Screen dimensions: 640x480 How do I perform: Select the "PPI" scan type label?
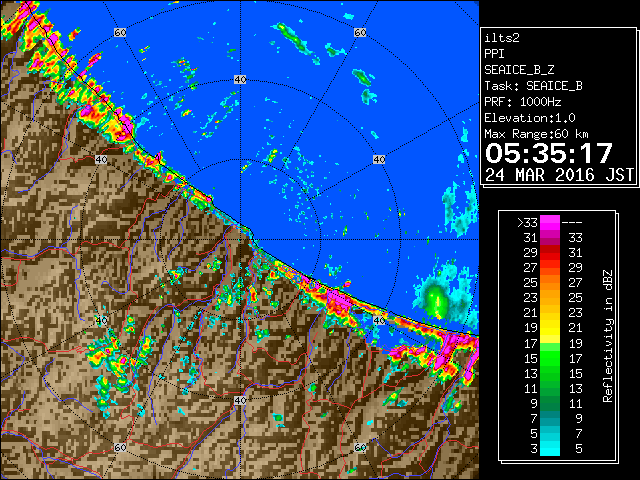click(494, 54)
